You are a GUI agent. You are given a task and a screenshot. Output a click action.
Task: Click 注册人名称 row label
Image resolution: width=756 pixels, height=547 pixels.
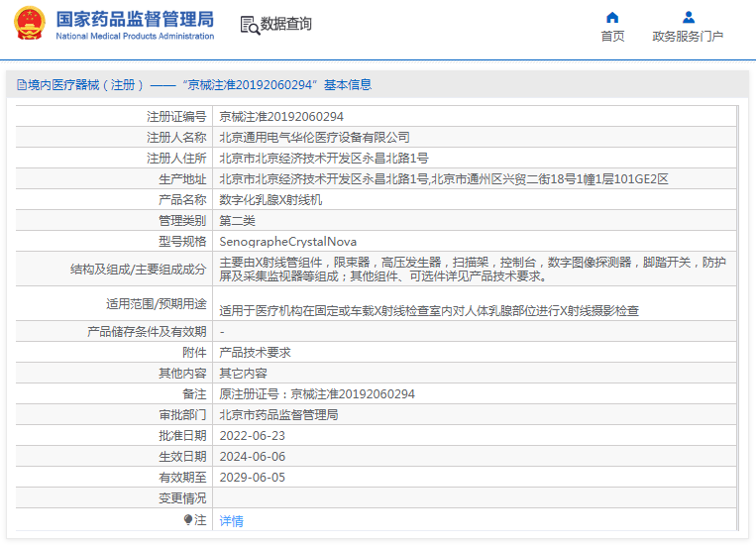click(x=176, y=138)
